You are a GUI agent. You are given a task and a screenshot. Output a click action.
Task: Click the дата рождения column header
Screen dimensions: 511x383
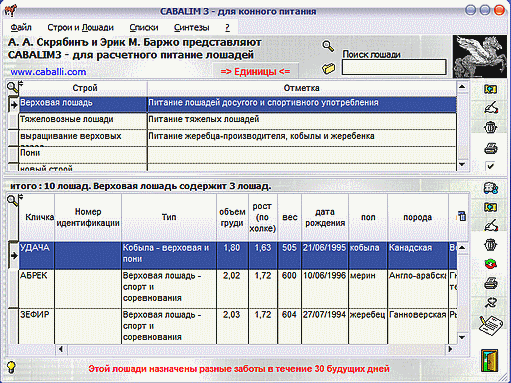(x=325, y=217)
